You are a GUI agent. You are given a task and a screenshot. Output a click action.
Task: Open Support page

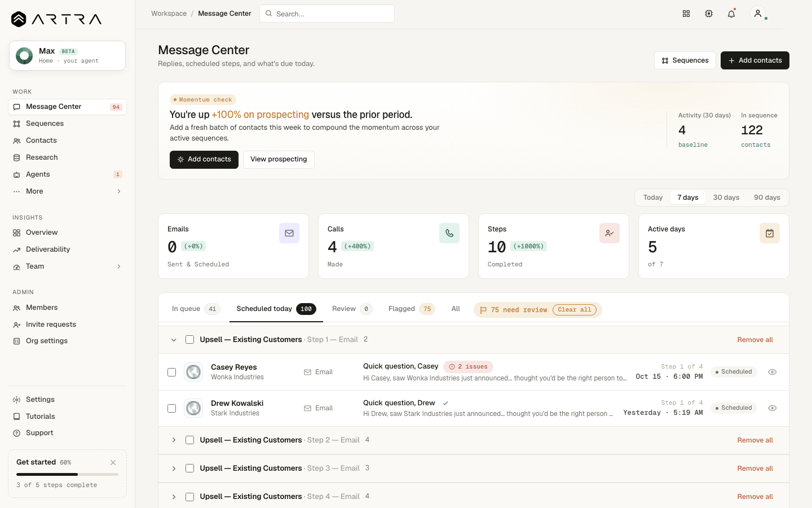coord(67,433)
